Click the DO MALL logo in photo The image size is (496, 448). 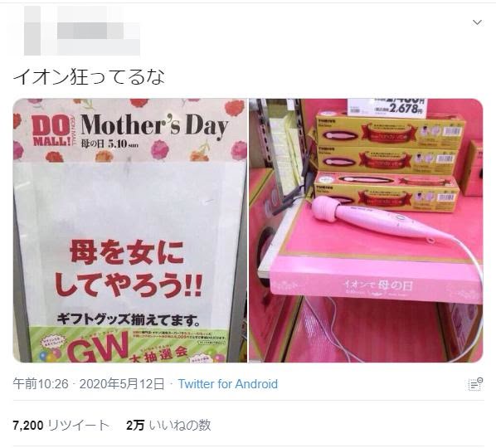(x=51, y=131)
